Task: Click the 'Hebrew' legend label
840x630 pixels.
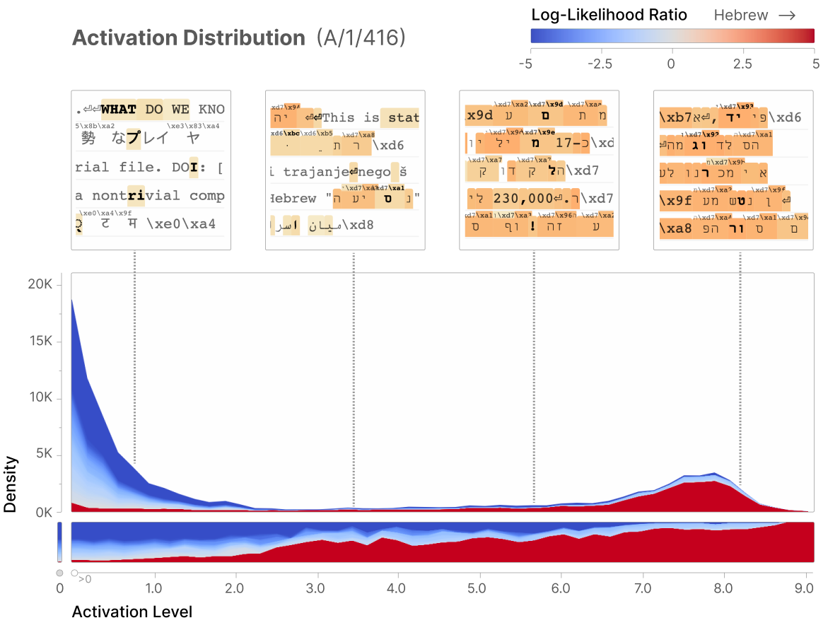Action: click(x=741, y=16)
